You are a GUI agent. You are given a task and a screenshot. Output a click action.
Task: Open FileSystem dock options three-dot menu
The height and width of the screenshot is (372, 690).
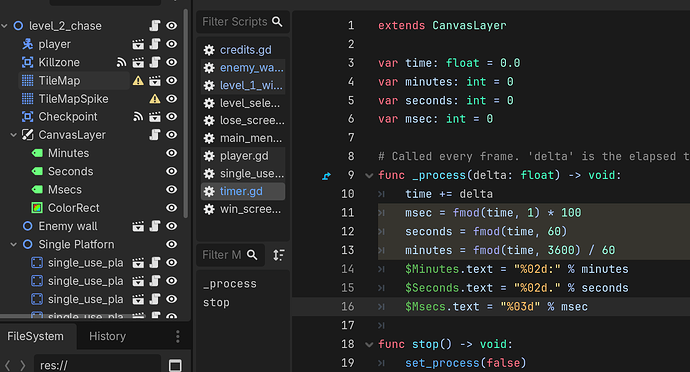coord(178,336)
